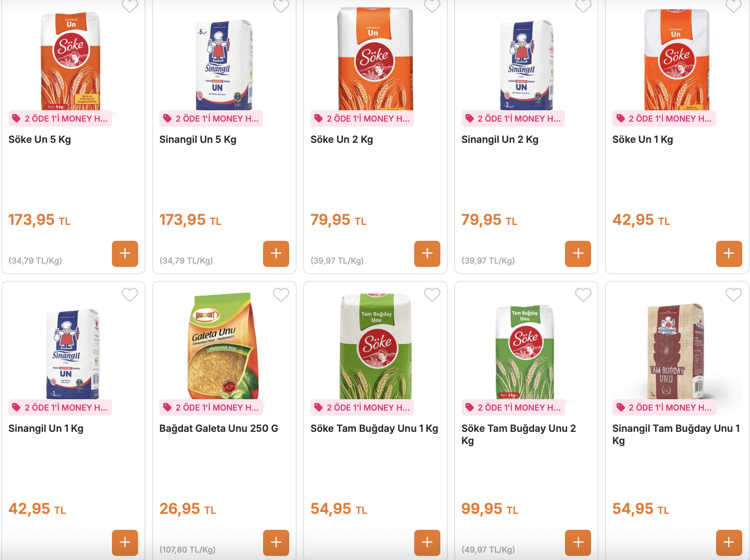
Task: Add Söke Tam Buğday Unu 1 Kg to cart
Action: tap(427, 542)
